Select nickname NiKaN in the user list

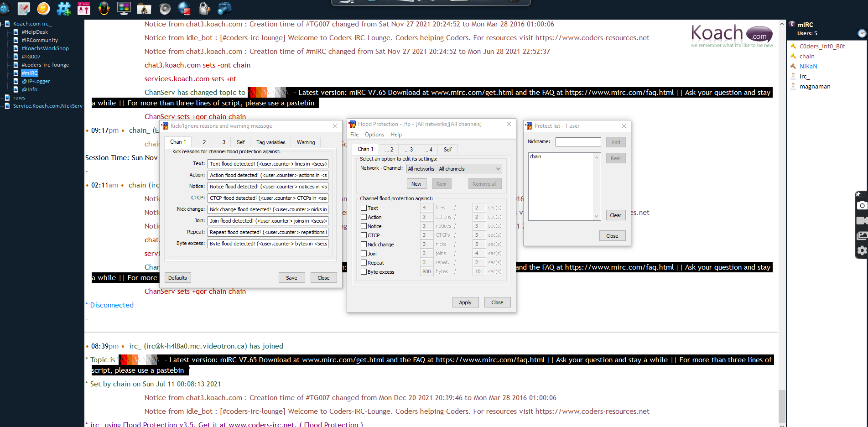808,66
